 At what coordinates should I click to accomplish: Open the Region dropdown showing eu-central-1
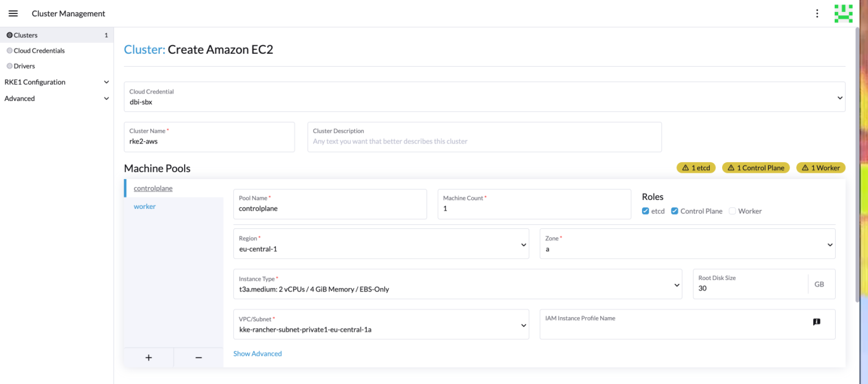point(381,244)
